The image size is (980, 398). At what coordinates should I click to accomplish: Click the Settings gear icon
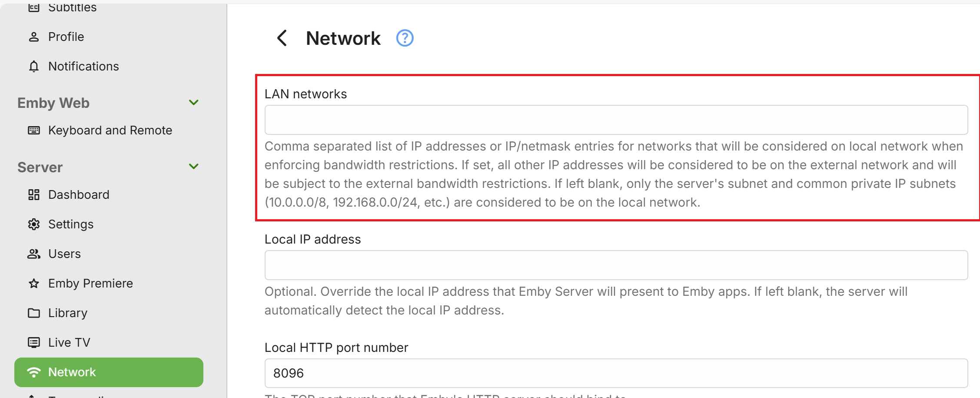coord(34,224)
